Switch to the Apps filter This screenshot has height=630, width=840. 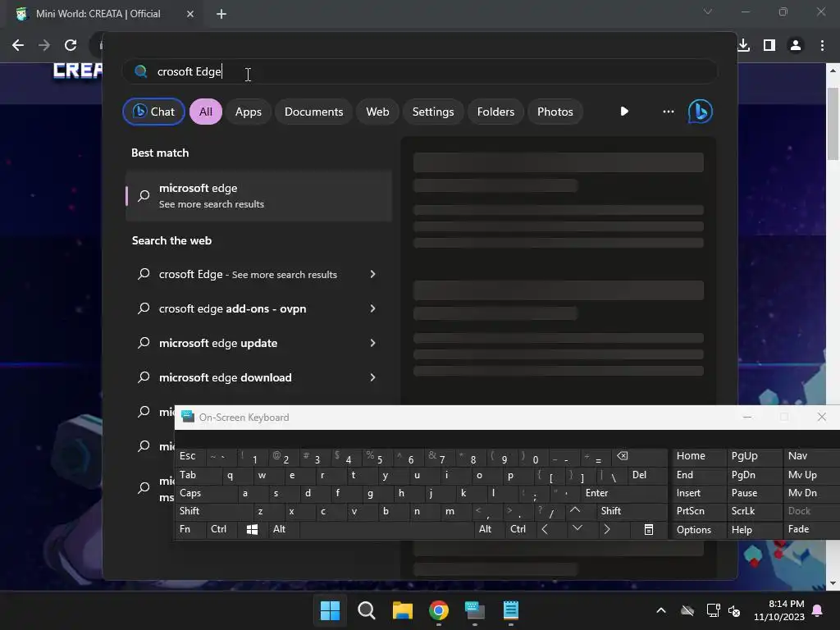tap(248, 112)
